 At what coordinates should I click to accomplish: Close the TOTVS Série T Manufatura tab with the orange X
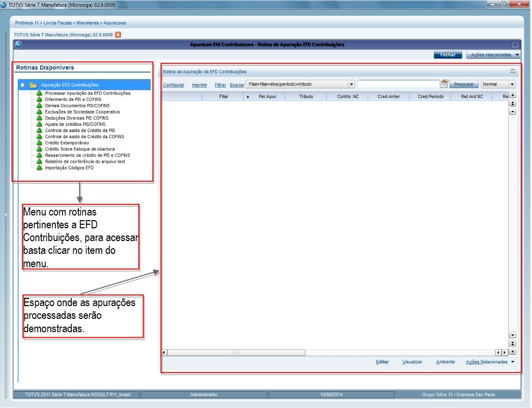point(118,35)
